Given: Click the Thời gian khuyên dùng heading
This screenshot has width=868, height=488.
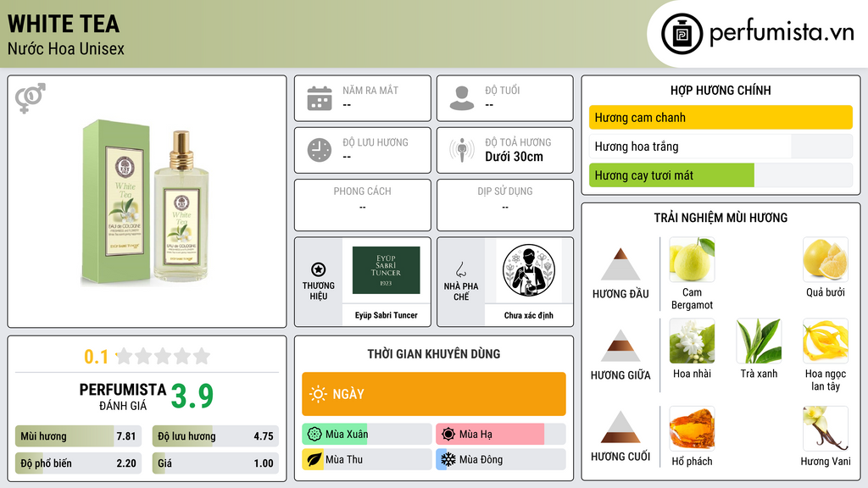Looking at the screenshot, I should pyautogui.click(x=434, y=353).
